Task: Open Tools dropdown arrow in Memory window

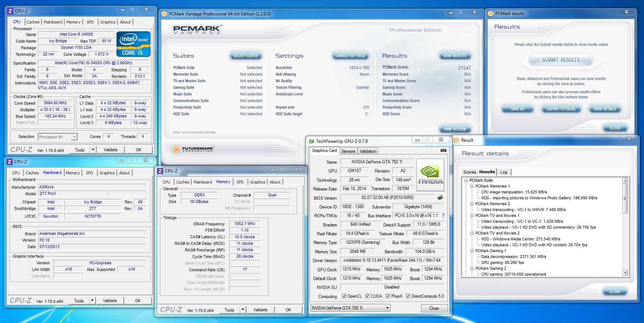Action: point(243,310)
